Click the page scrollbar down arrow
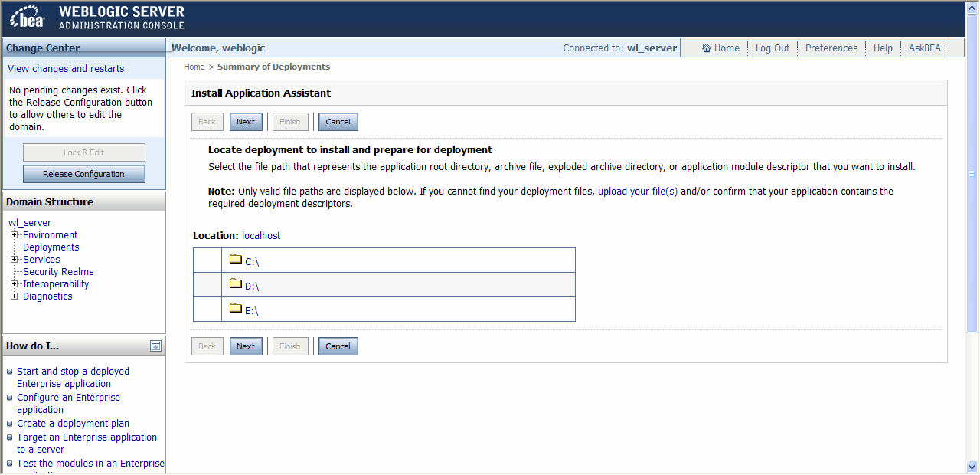This screenshot has height=475, width=980. tap(972, 467)
